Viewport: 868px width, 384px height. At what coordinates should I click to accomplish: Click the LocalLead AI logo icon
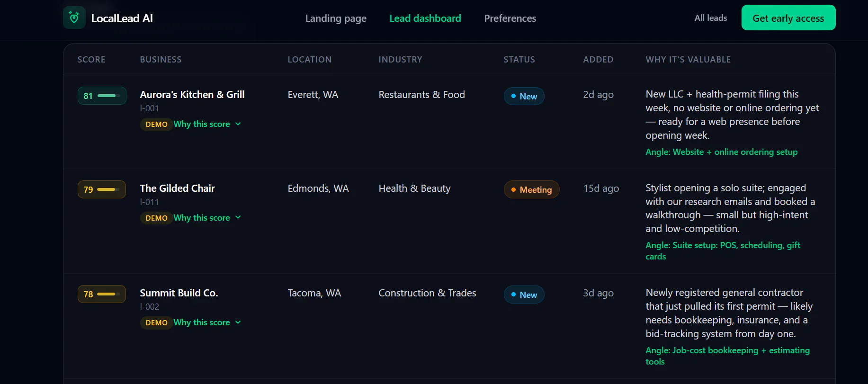[74, 18]
